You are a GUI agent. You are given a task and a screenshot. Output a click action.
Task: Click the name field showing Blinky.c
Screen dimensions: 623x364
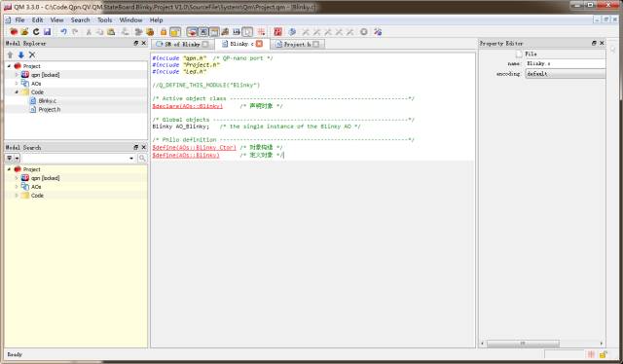pyautogui.click(x=566, y=63)
